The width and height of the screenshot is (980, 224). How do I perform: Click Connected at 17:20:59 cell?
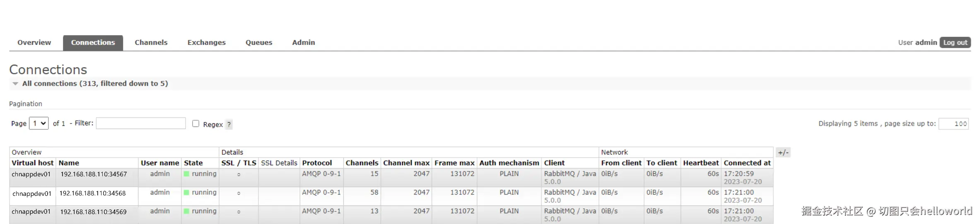pos(747,178)
